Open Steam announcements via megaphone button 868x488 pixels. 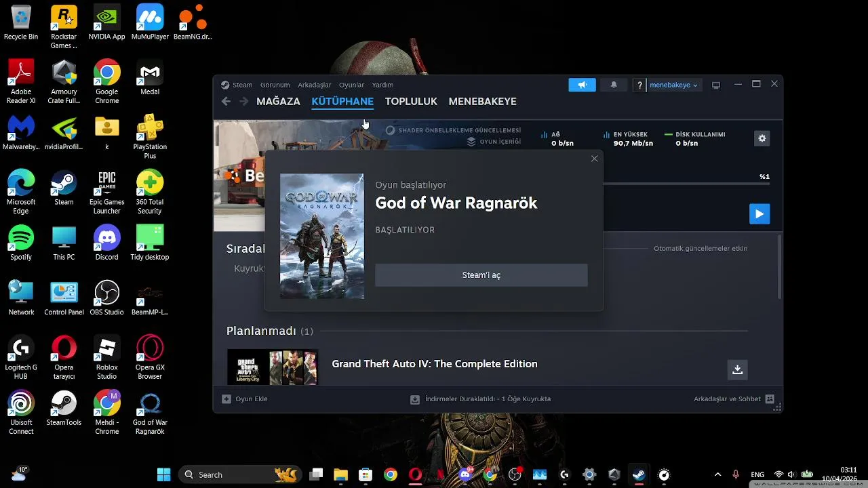[x=582, y=85]
